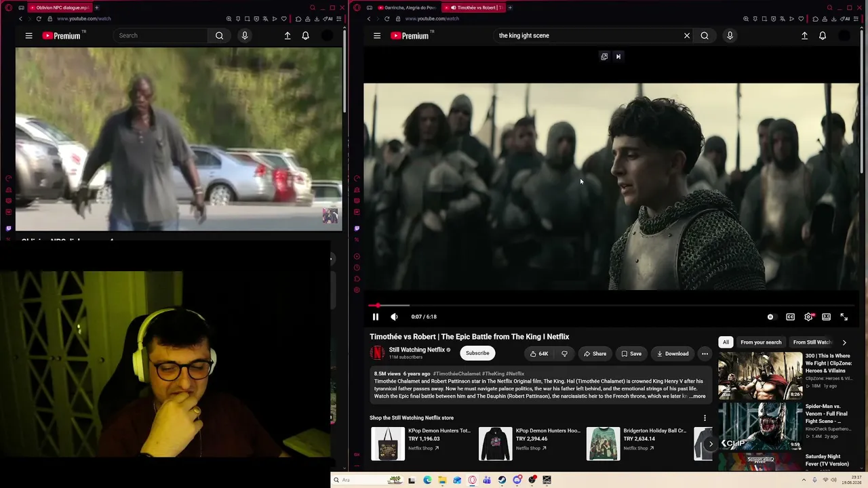Go back in the right browser window
Image resolution: width=868 pixels, height=488 pixels.
(x=369, y=18)
